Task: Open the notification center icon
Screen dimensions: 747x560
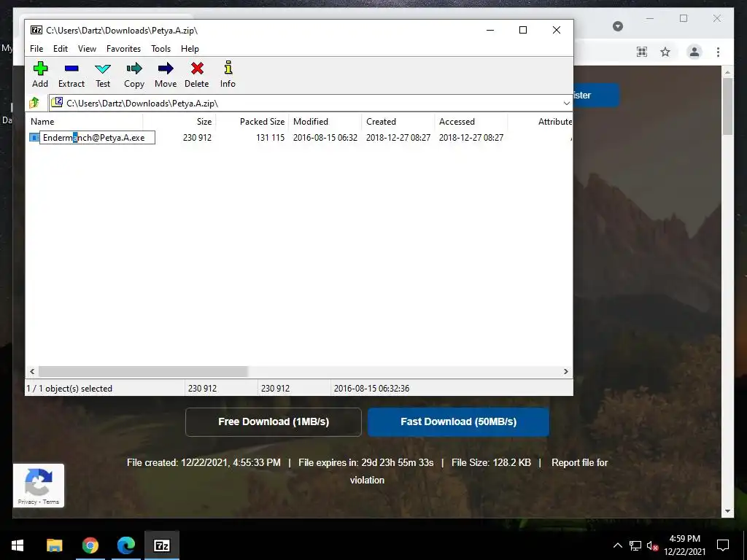Action: tap(723, 545)
